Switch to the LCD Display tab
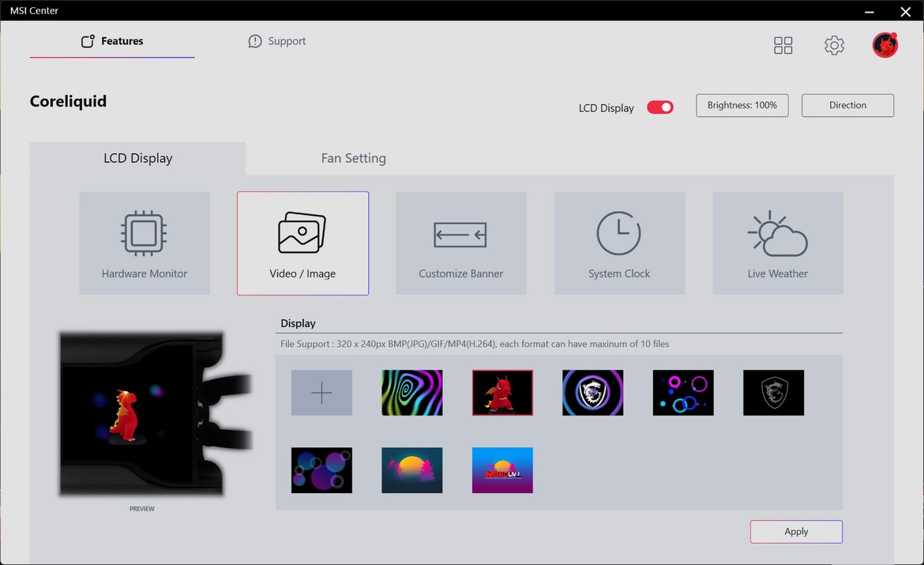 point(138,158)
